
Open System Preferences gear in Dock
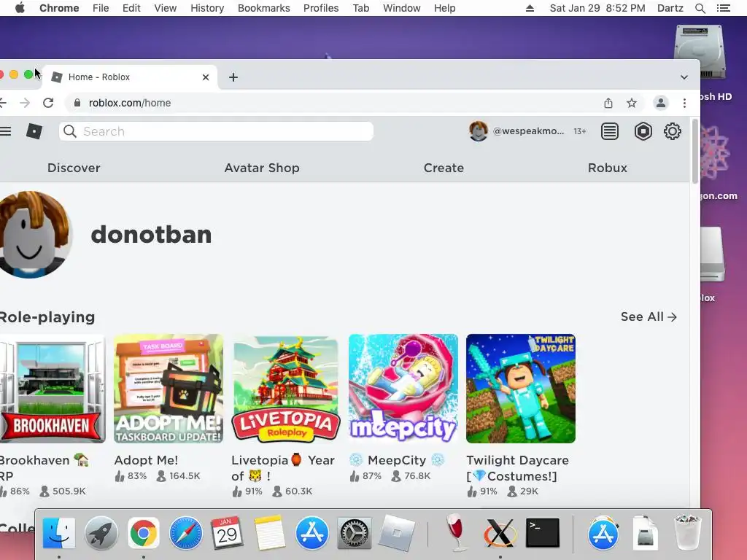[354, 533]
